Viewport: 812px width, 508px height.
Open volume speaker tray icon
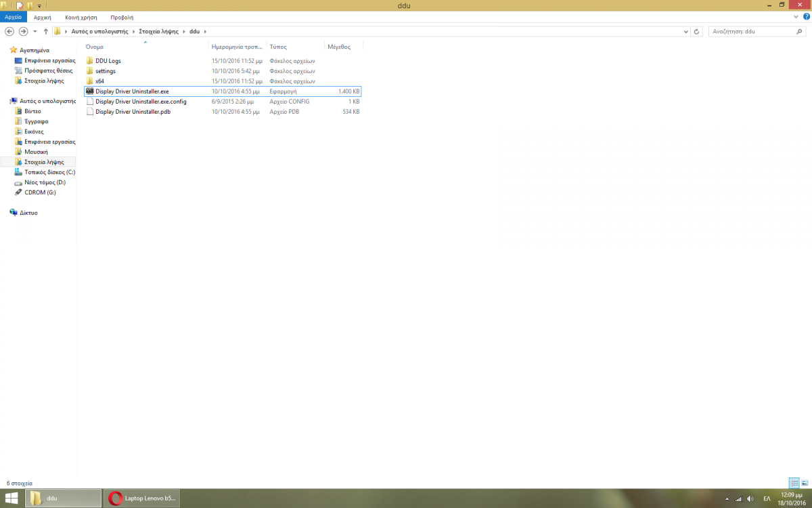750,499
